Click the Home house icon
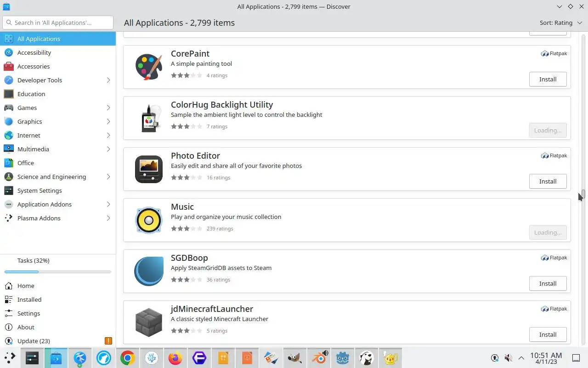This screenshot has height=368, width=588. pos(8,286)
